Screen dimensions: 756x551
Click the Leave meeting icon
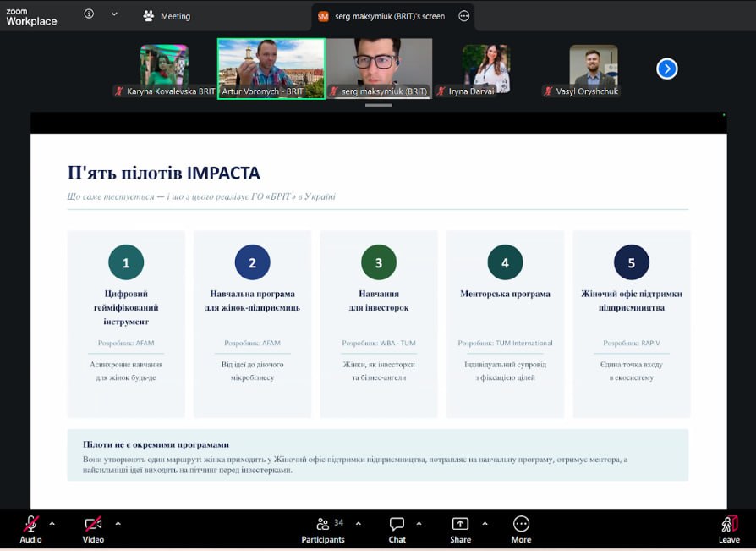(x=729, y=524)
